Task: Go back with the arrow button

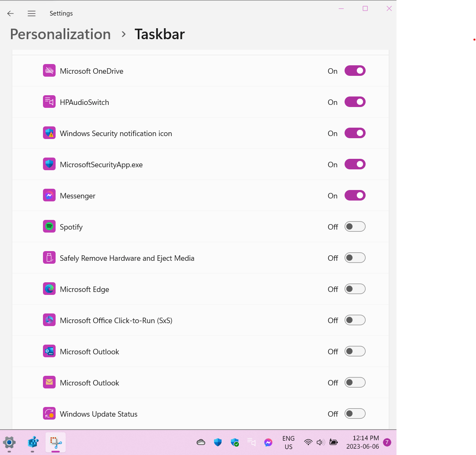Action: [11, 13]
